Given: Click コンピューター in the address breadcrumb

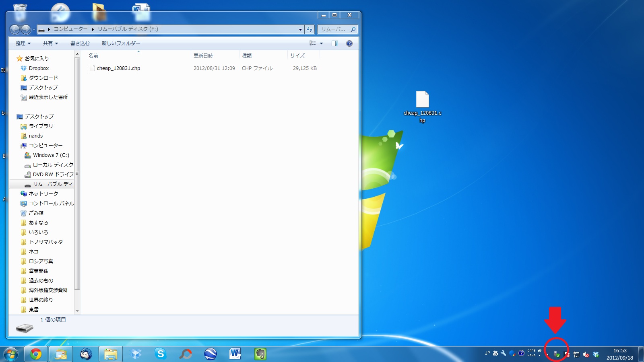Looking at the screenshot, I should coord(70,29).
